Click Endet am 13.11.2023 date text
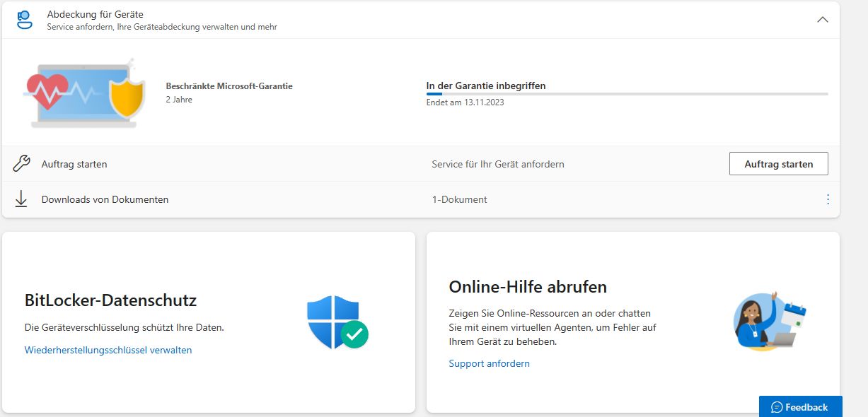868x417 pixels. point(465,102)
